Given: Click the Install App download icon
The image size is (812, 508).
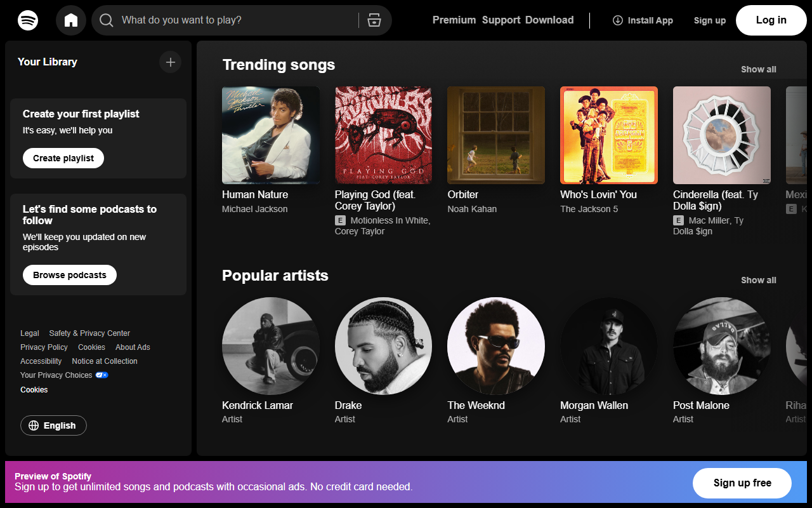Looking at the screenshot, I should pos(618,20).
